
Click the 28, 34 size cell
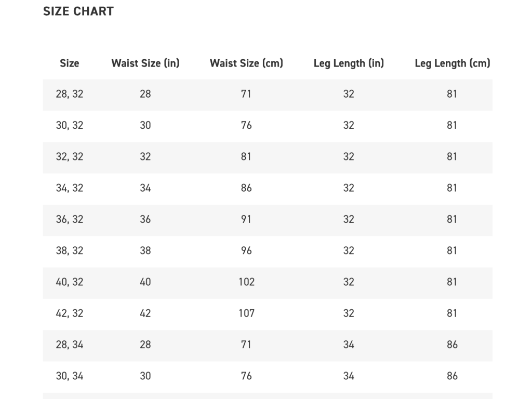(70, 344)
